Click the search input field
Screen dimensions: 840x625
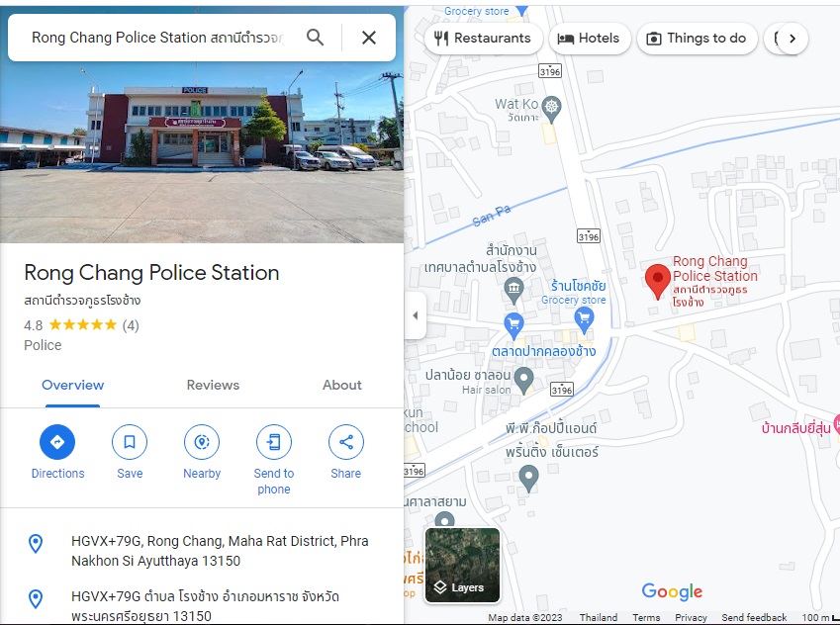(x=157, y=38)
